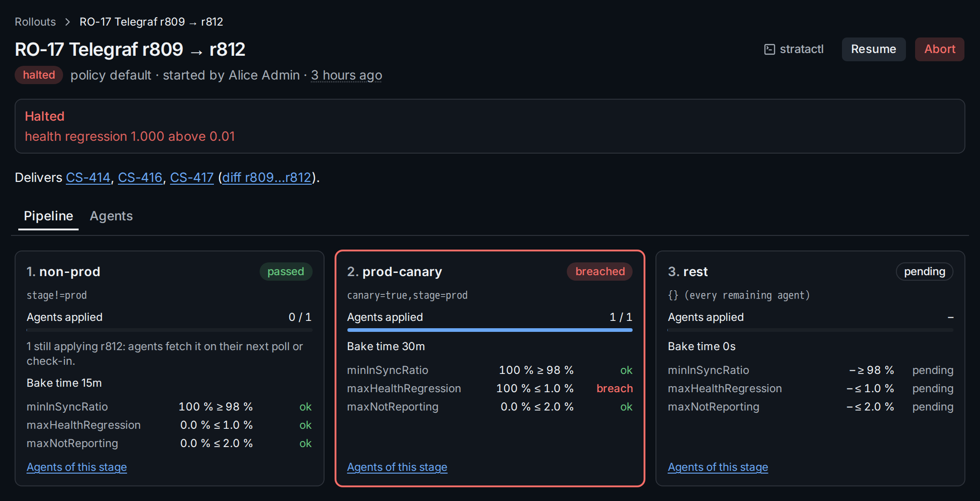The width and height of the screenshot is (980, 501).
Task: Click maxNotReporting in prod-canary card
Action: (x=393, y=407)
